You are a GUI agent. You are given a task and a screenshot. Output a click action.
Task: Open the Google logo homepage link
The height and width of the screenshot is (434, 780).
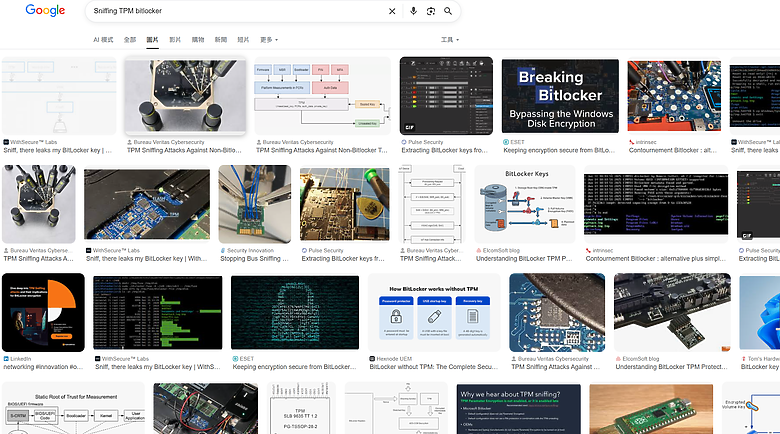45,10
